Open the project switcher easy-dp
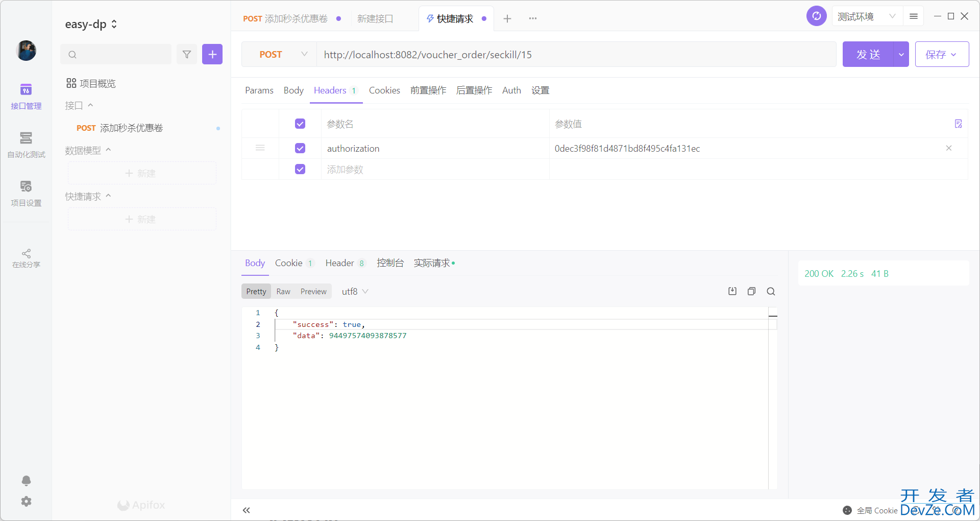The image size is (980, 521). coord(91,24)
